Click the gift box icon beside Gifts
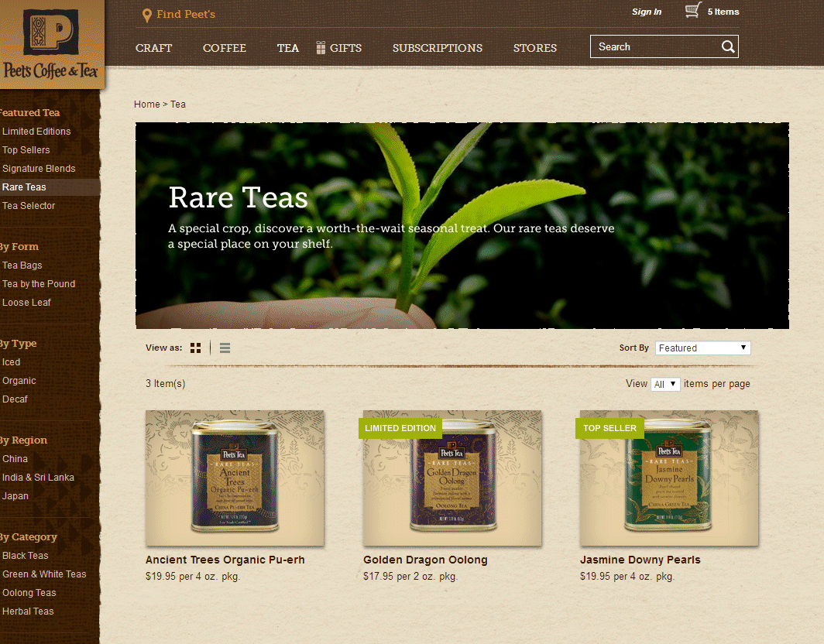The image size is (824, 644). click(x=321, y=48)
